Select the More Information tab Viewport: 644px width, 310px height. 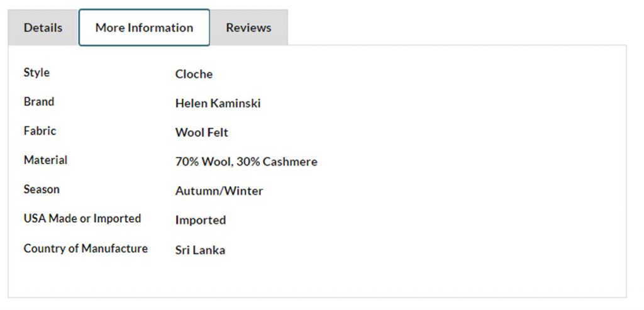(144, 28)
